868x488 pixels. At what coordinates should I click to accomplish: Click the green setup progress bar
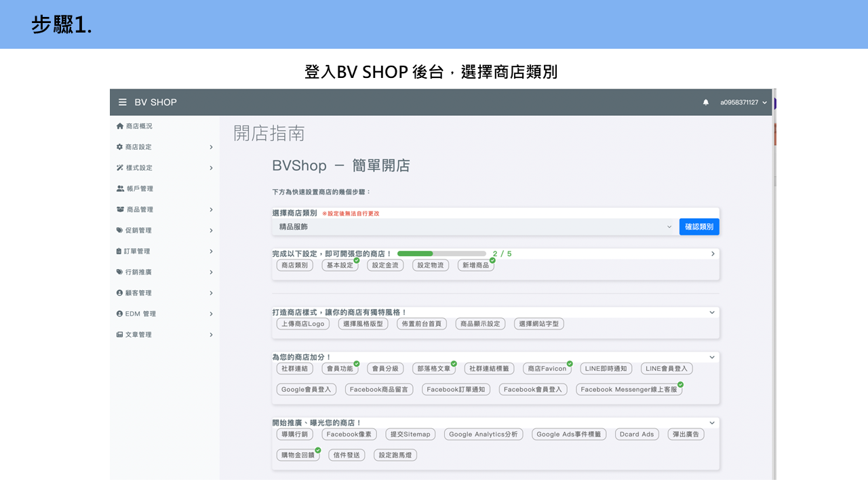(x=441, y=253)
